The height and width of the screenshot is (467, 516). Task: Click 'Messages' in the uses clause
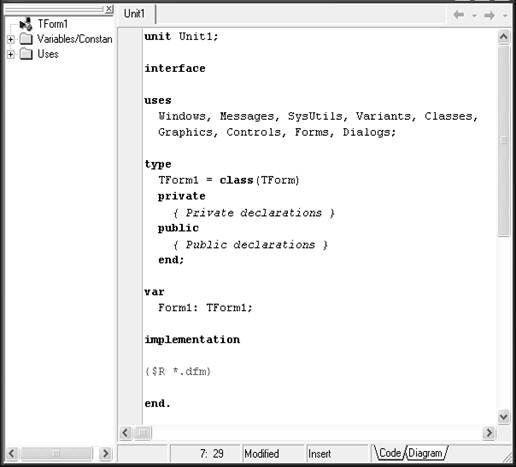[x=247, y=116]
